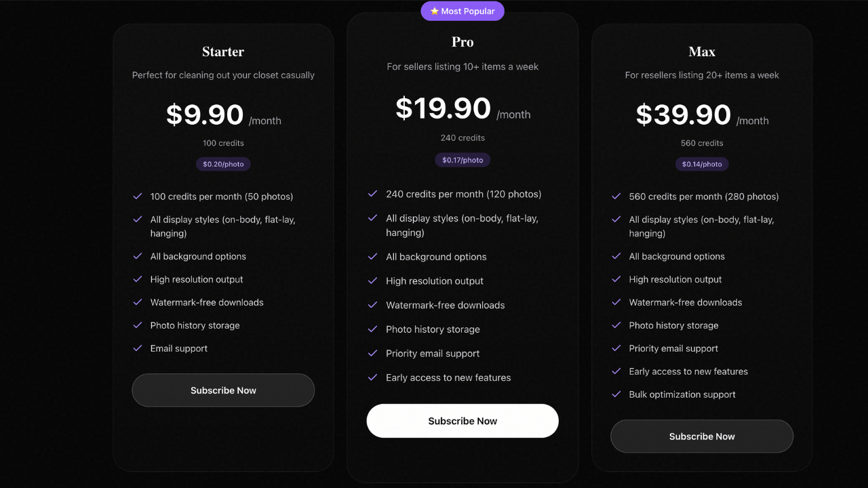
Task: Click the checkmark beside 560 credits per month
Action: (x=616, y=197)
